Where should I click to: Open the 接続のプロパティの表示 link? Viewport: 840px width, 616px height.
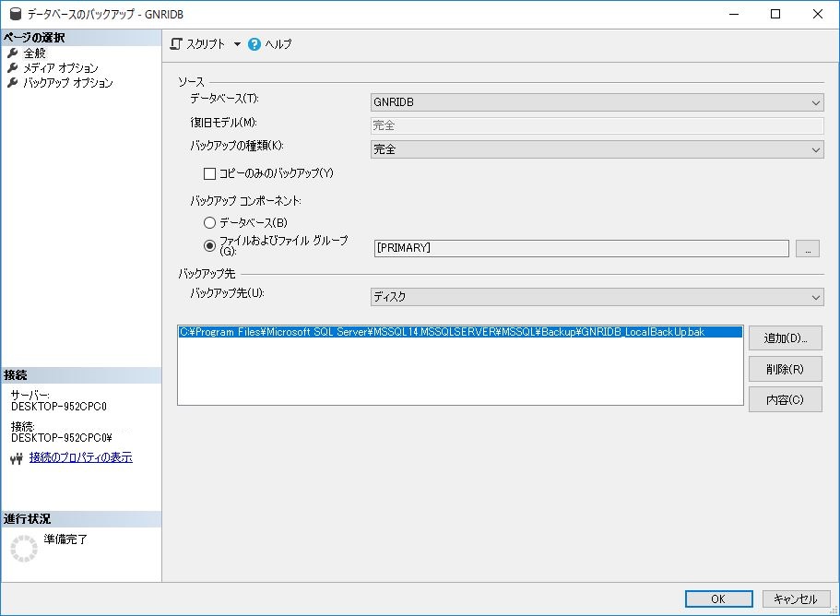click(x=80, y=457)
